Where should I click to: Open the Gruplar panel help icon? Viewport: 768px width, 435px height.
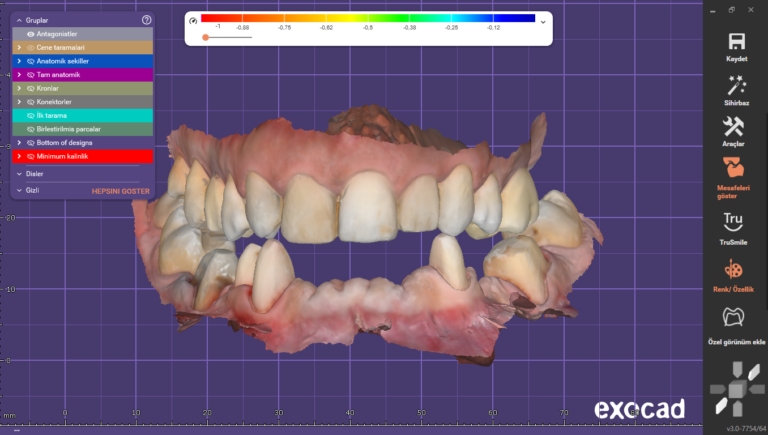click(147, 20)
